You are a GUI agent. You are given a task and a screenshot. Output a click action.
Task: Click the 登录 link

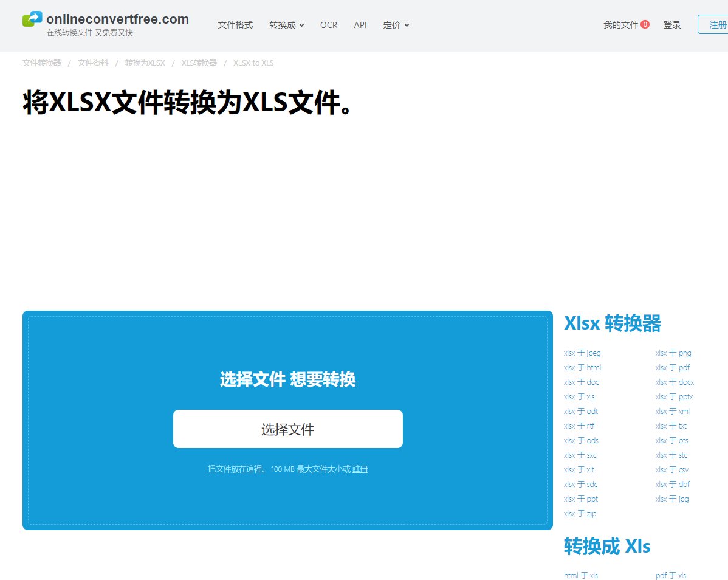[x=672, y=25]
